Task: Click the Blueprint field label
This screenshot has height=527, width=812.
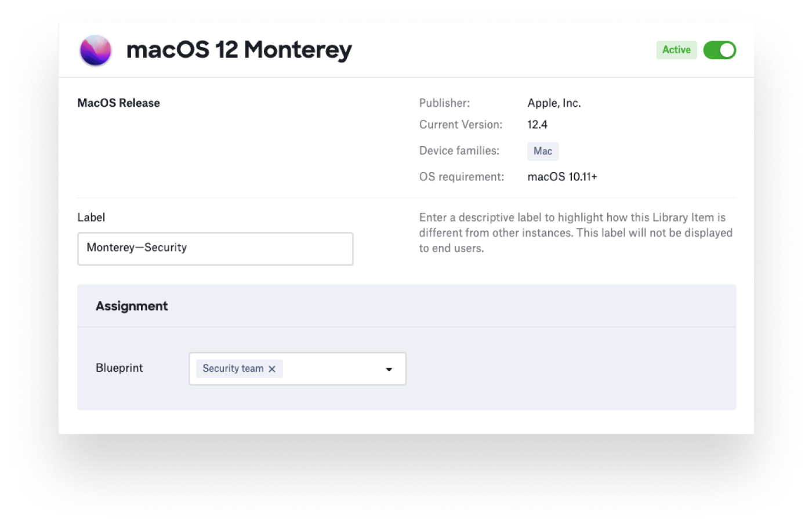Action: point(119,368)
